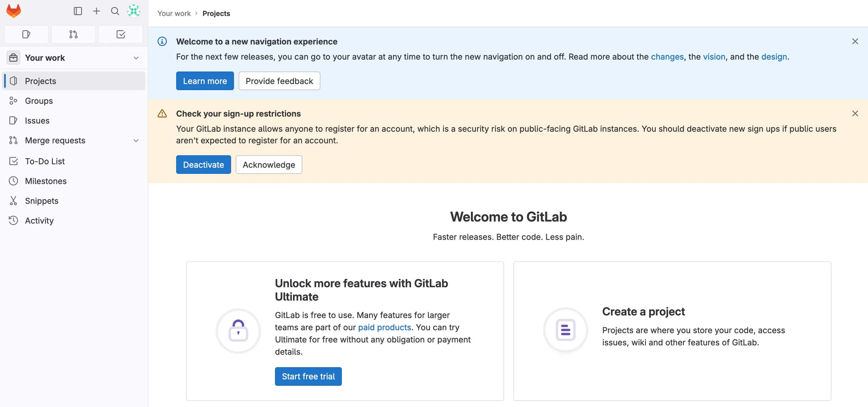Screen dimensions: 868x407
Task: Expand the Your work dropdown chevron
Action: 136,58
